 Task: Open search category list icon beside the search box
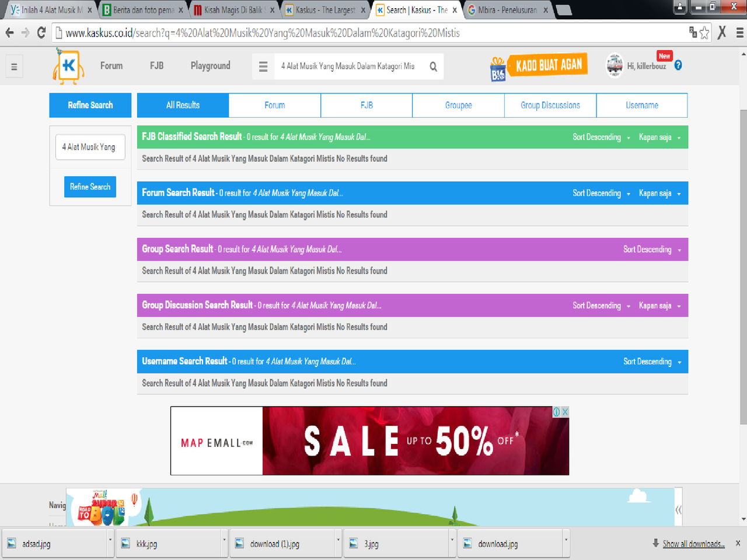coord(263,66)
